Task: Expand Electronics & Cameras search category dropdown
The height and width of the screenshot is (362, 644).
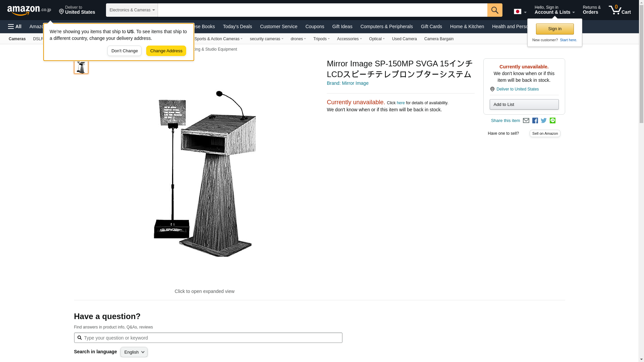Action: 132,10
